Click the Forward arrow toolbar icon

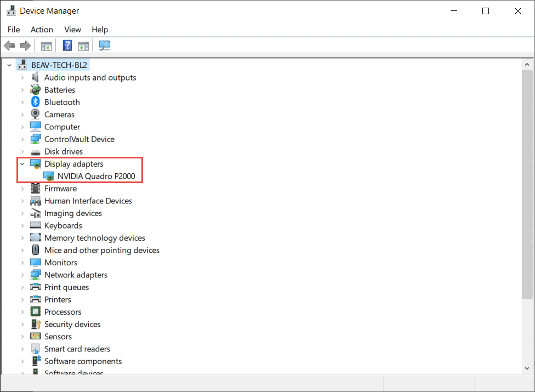coord(25,46)
